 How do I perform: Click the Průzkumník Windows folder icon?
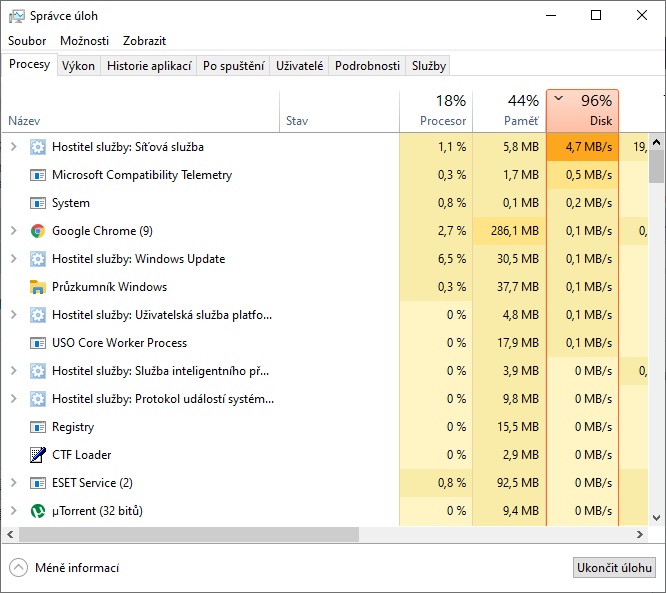tap(38, 287)
